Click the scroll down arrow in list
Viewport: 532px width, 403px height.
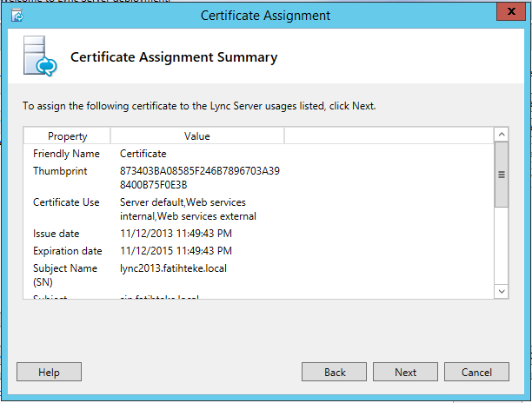point(502,292)
